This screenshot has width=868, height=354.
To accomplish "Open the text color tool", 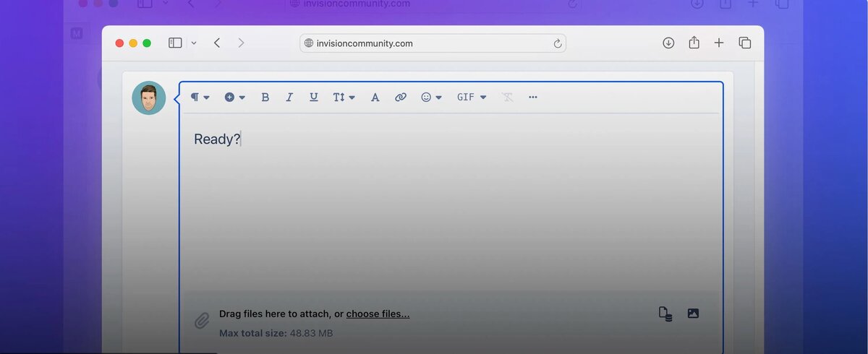I will click(x=375, y=97).
